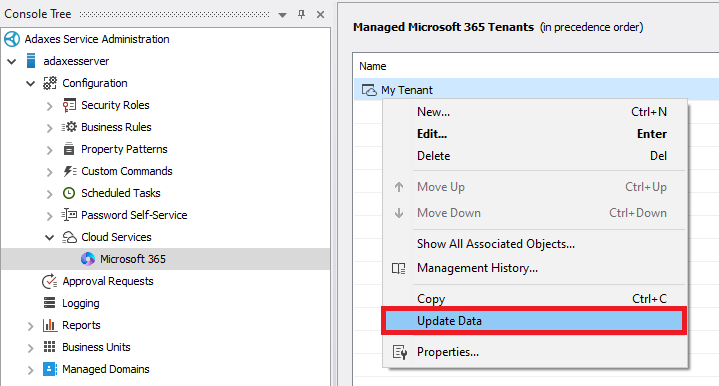Select the Microsoft 365 tree item

coord(133,259)
